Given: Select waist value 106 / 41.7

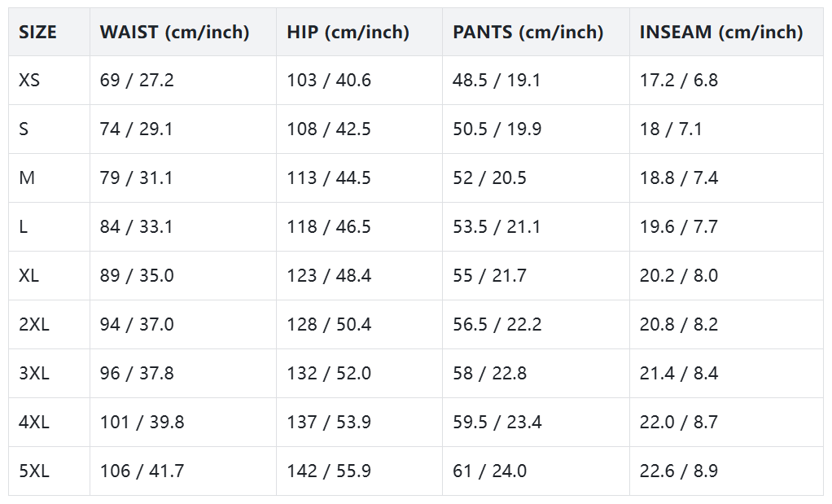Looking at the screenshot, I should click(x=142, y=471).
